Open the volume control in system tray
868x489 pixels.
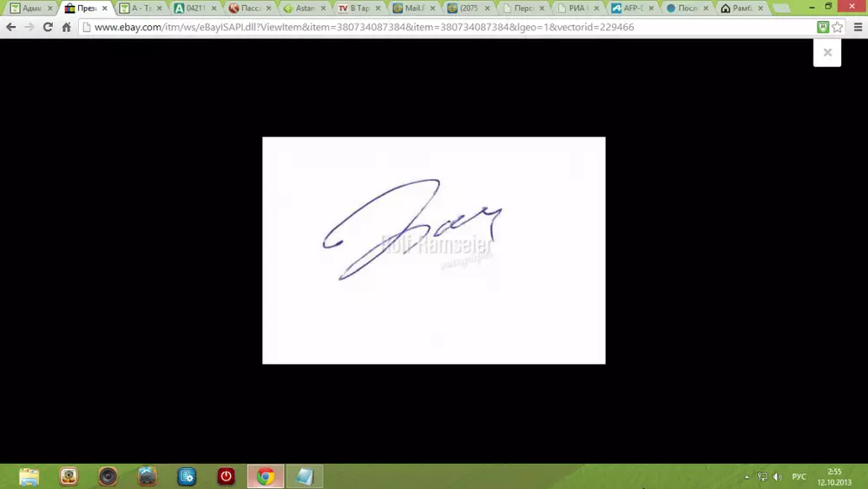click(x=777, y=477)
